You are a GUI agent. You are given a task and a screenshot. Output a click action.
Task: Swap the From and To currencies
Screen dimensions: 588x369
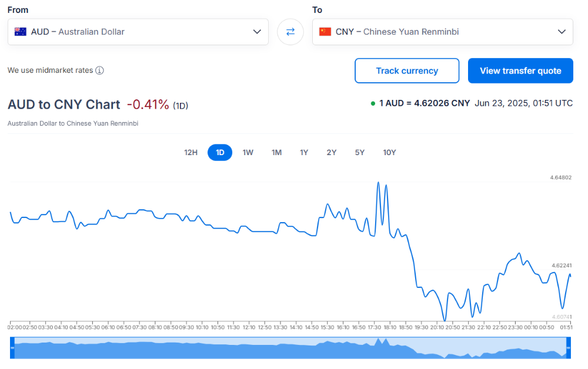[x=290, y=32]
